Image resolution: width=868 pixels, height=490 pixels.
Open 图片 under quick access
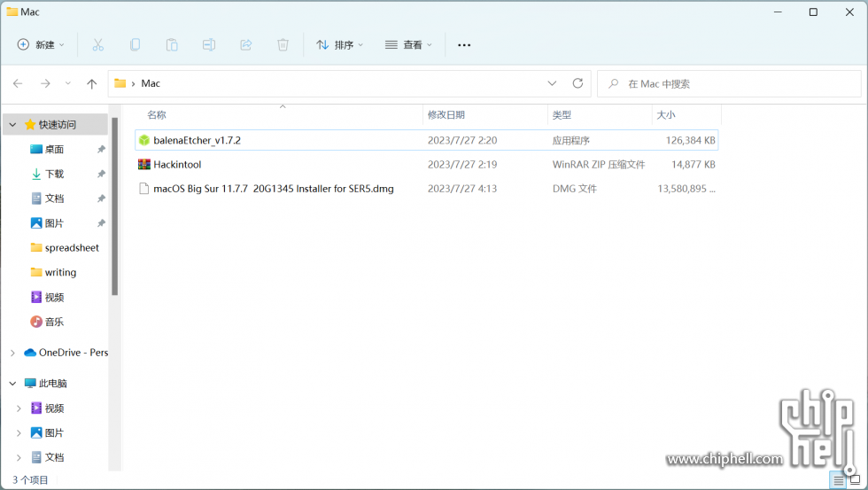click(54, 223)
